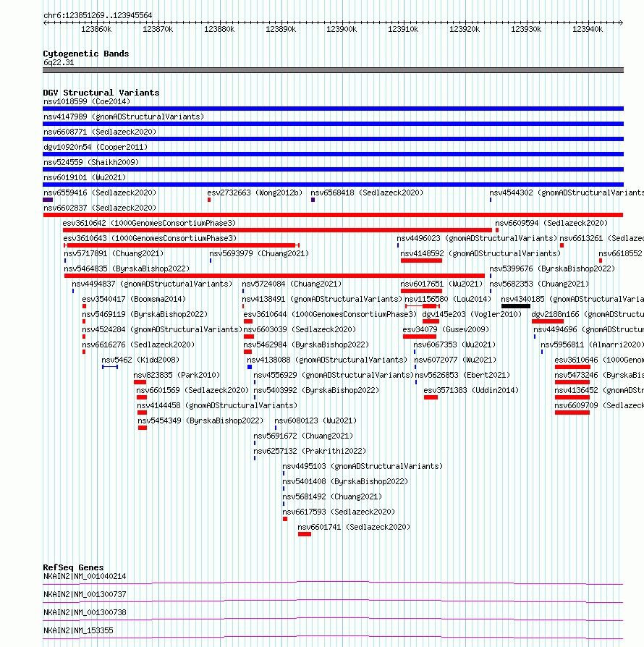This screenshot has height=647, width=644.
Task: Click the 123900k ruler position marker
Action: point(342,29)
